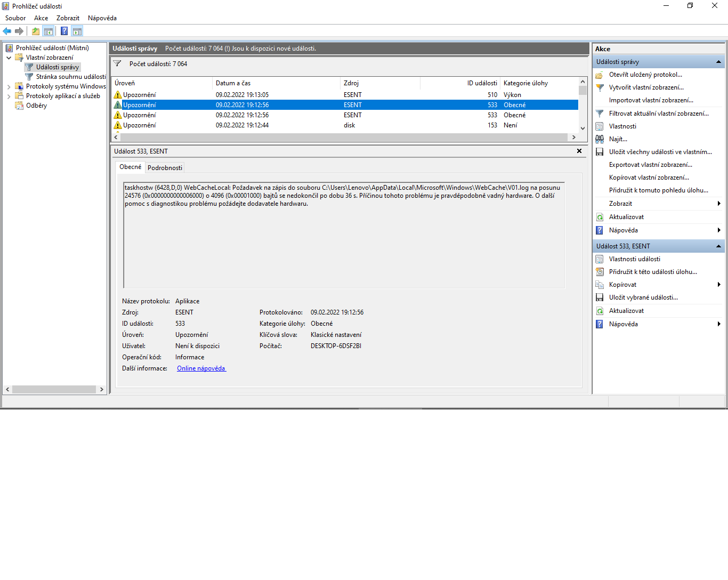This screenshot has width=728, height=580.
Task: Collapse the Vlastní zobrazení tree node
Action: tap(9, 58)
